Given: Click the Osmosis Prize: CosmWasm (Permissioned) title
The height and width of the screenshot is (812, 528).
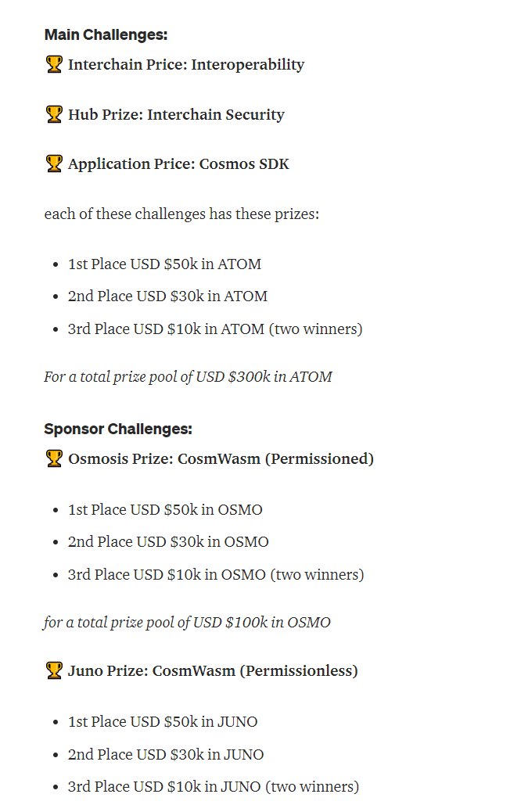Looking at the screenshot, I should tap(221, 459).
